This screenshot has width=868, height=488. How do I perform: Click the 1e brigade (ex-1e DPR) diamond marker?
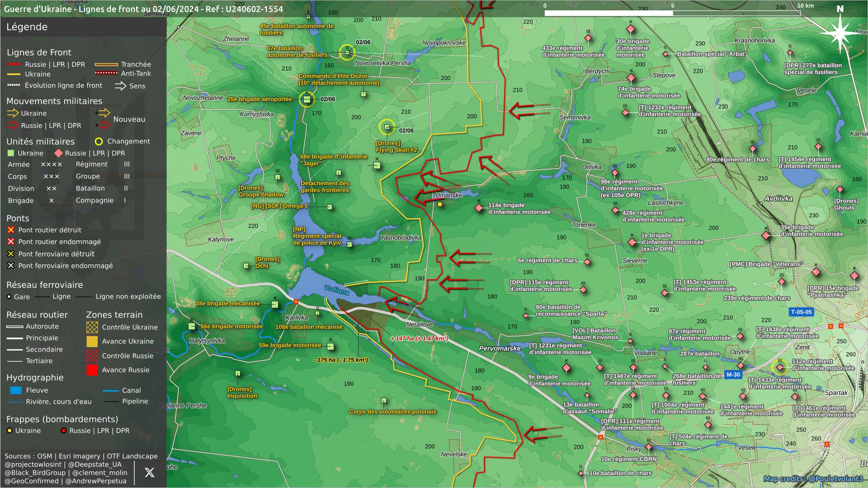click(x=632, y=242)
